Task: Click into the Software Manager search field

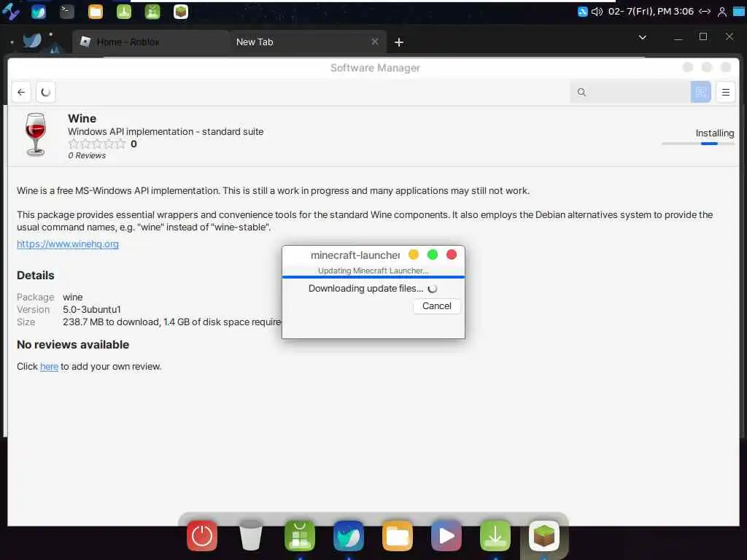Action: [630, 92]
